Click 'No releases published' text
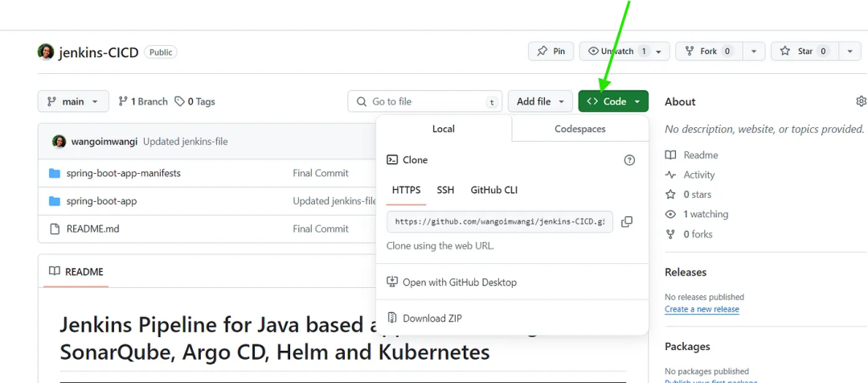The width and height of the screenshot is (868, 383). 705,297
